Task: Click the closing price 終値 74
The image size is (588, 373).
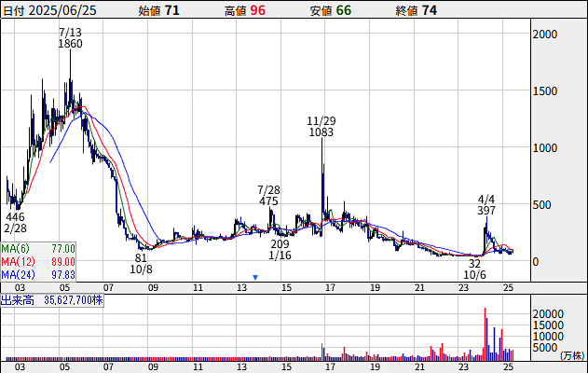Action: point(417,10)
